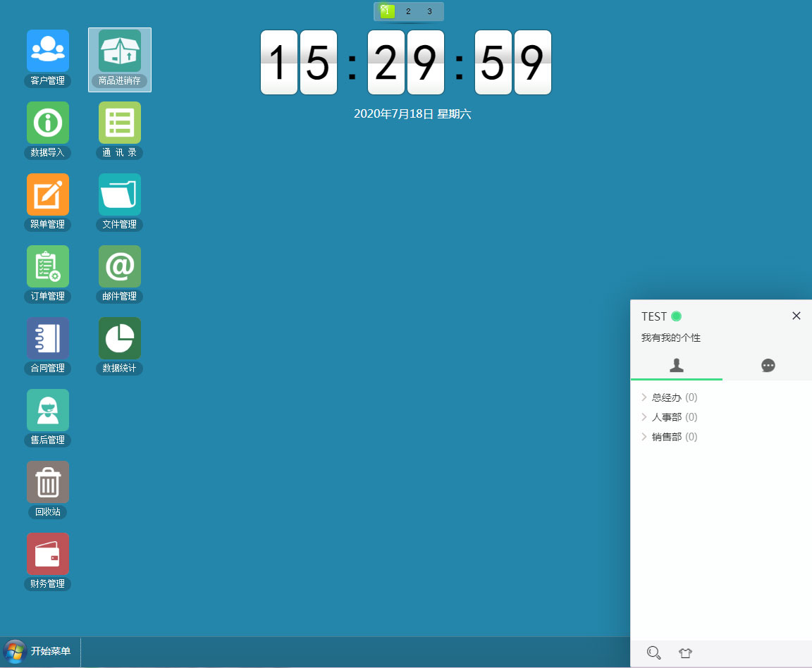Click the green online status indicator

click(676, 316)
